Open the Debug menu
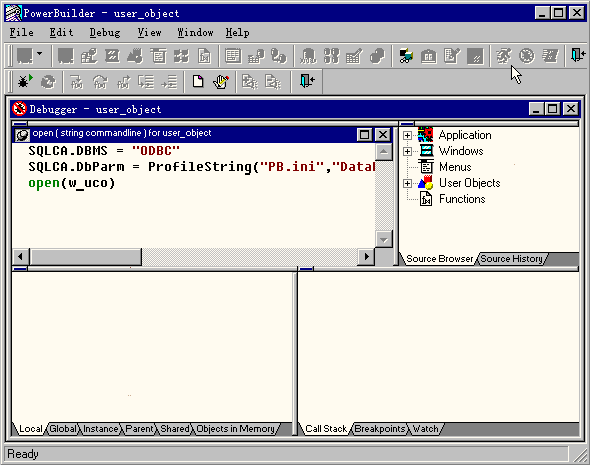This screenshot has height=465, width=590. (105, 33)
